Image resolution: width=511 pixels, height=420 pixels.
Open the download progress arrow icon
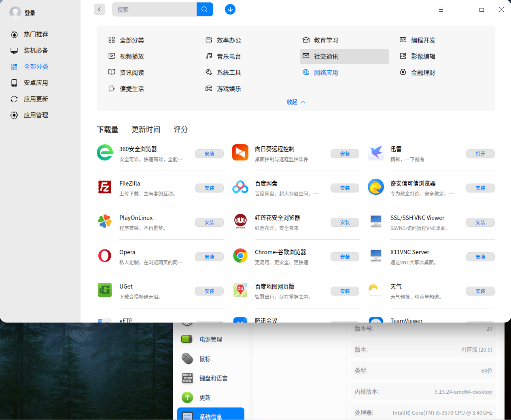pos(230,9)
